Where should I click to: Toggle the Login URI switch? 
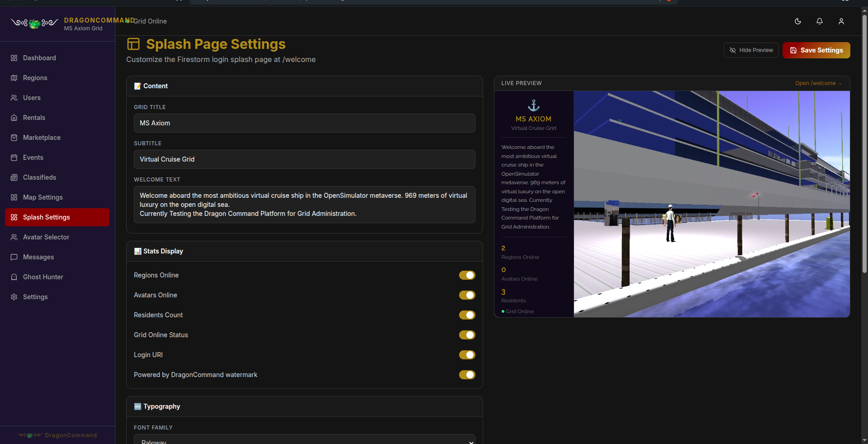point(467,355)
